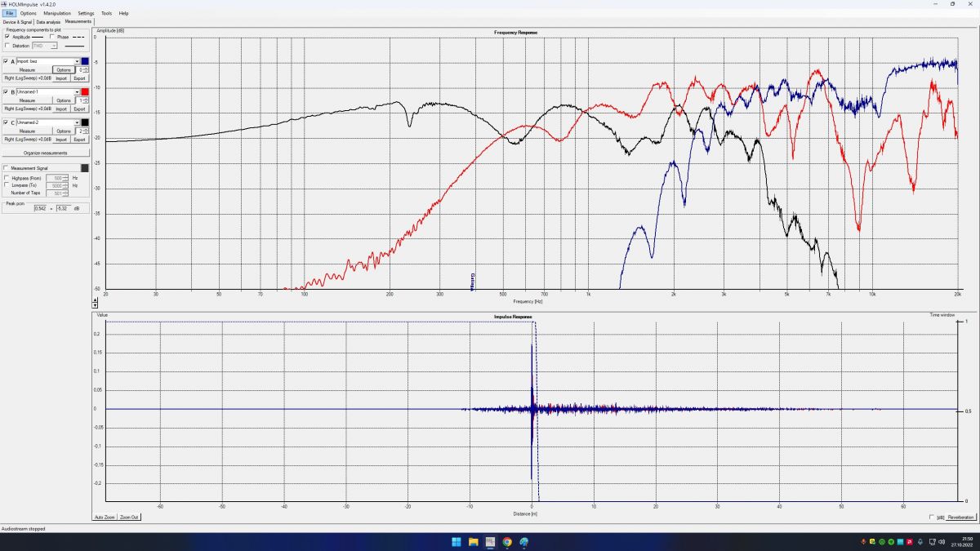
Task: Open the Manipulation menu
Action: 57,13
